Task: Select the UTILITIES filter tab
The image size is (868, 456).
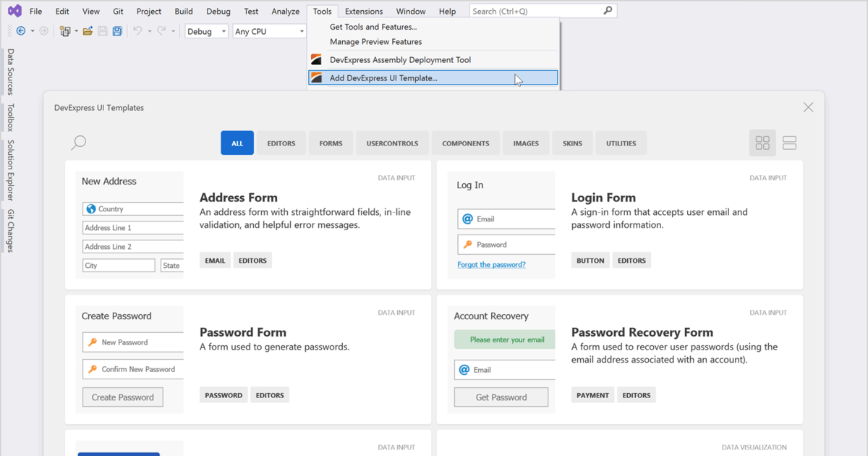Action: click(x=621, y=143)
